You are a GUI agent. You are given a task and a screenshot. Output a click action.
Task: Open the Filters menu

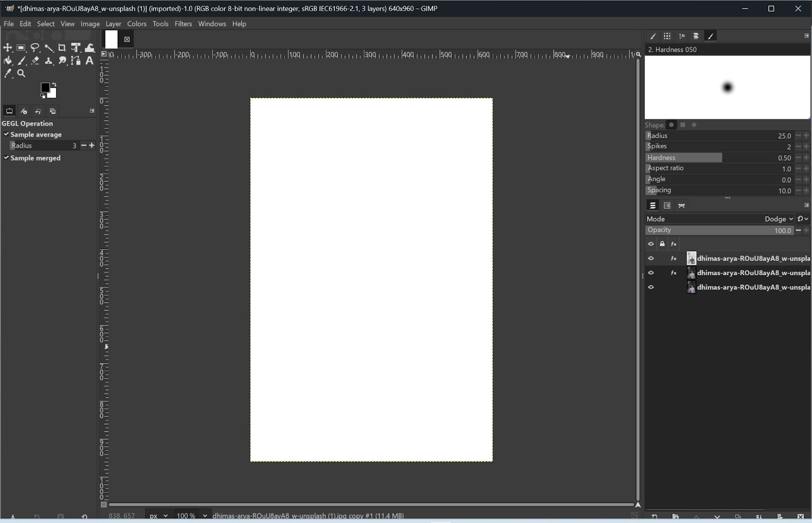[183, 24]
